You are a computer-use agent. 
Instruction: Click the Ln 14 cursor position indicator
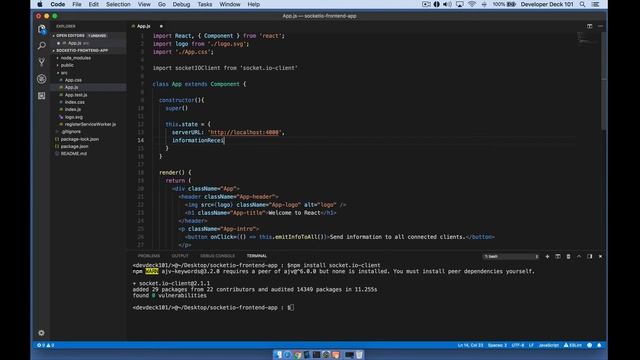470,345
